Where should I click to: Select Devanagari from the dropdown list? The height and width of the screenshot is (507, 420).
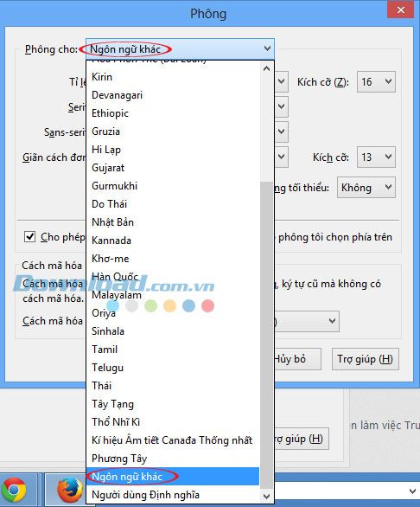point(173,95)
